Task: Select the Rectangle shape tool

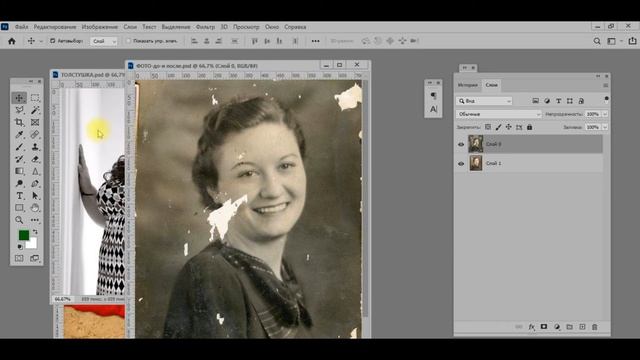Action: [x=19, y=208]
